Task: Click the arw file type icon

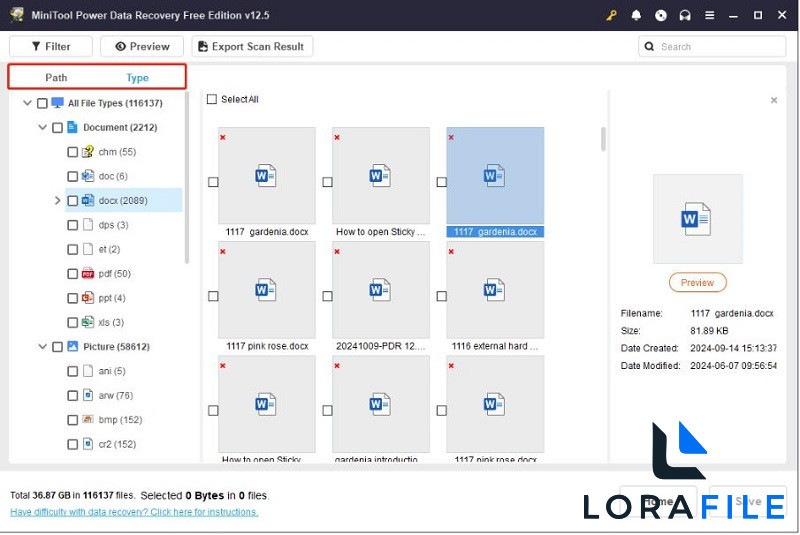Action: click(88, 395)
